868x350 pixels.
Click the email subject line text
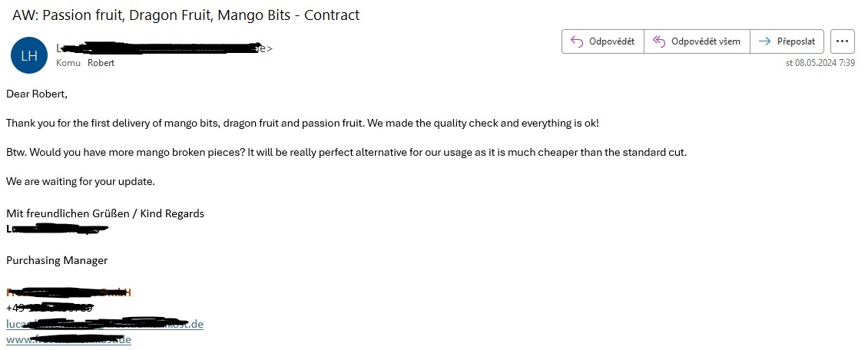[x=186, y=15]
